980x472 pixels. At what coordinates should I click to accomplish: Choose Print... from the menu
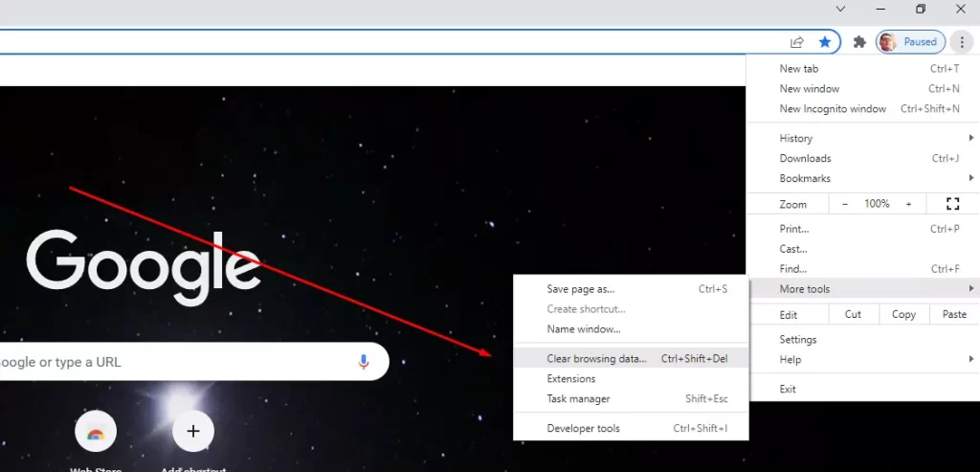863,229
